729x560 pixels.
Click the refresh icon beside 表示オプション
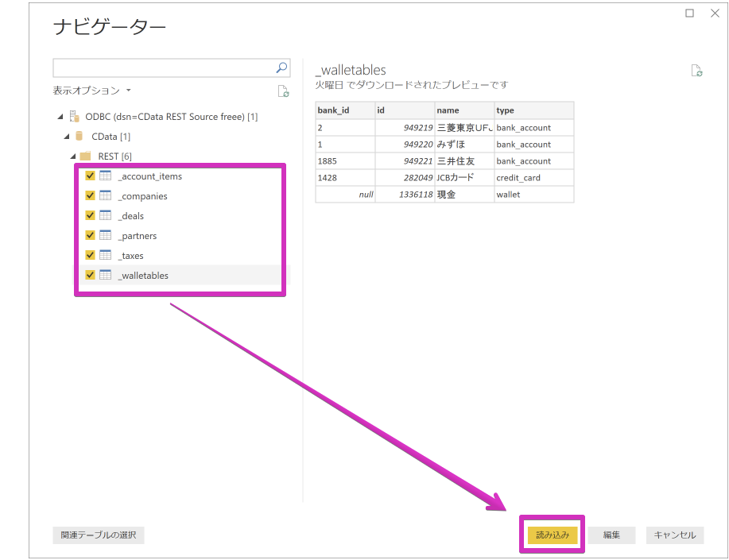283,91
